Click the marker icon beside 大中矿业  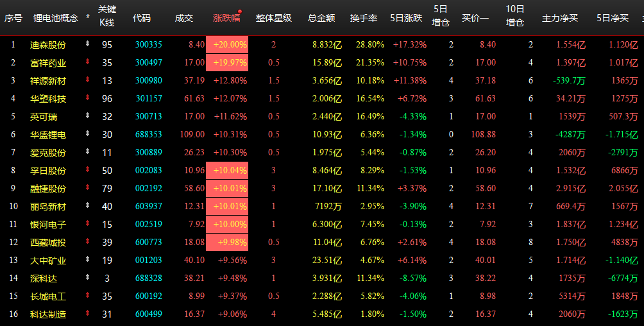point(88,261)
